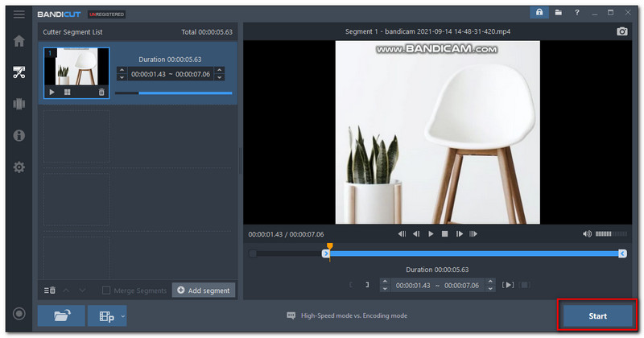Click the High-Speed mode vs. Encoding mode link
644x338 pixels.
tap(353, 315)
